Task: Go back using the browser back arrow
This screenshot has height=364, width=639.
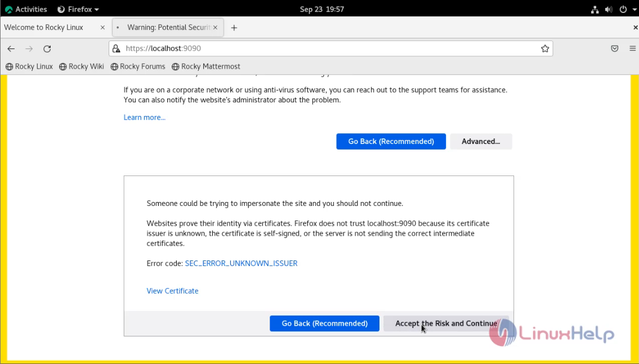Action: tap(11, 48)
